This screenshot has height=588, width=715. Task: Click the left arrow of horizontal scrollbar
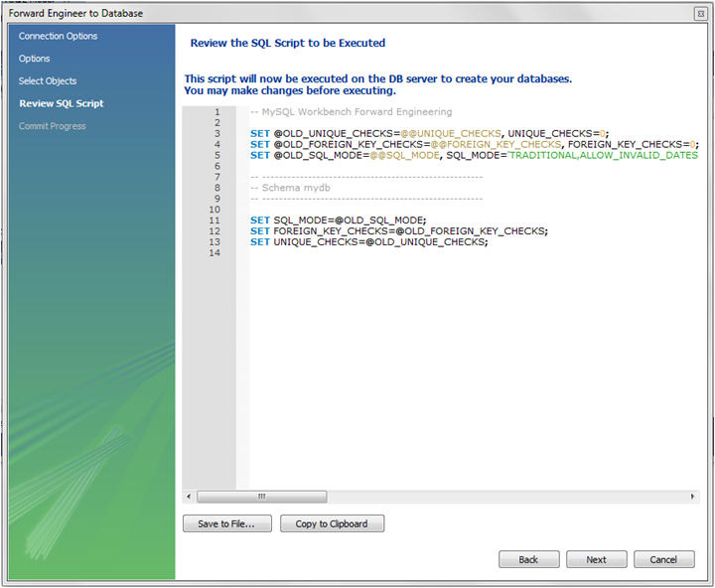coord(189,496)
